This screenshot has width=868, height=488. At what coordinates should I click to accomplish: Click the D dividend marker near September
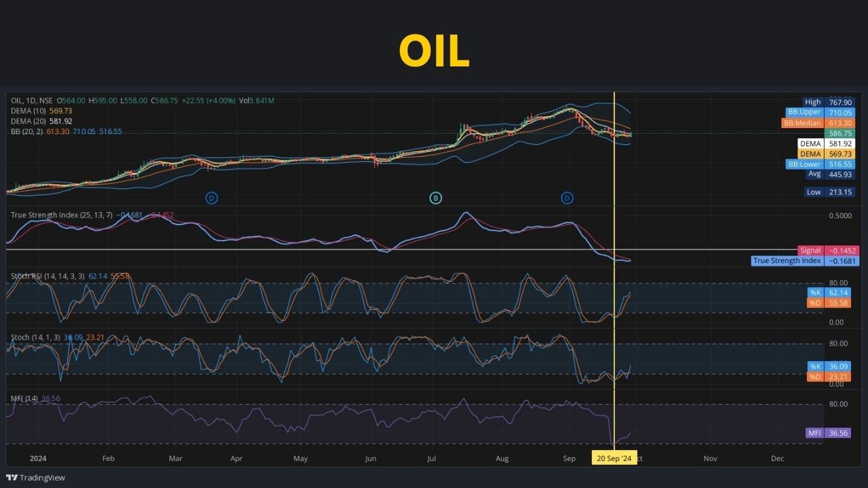click(x=567, y=198)
